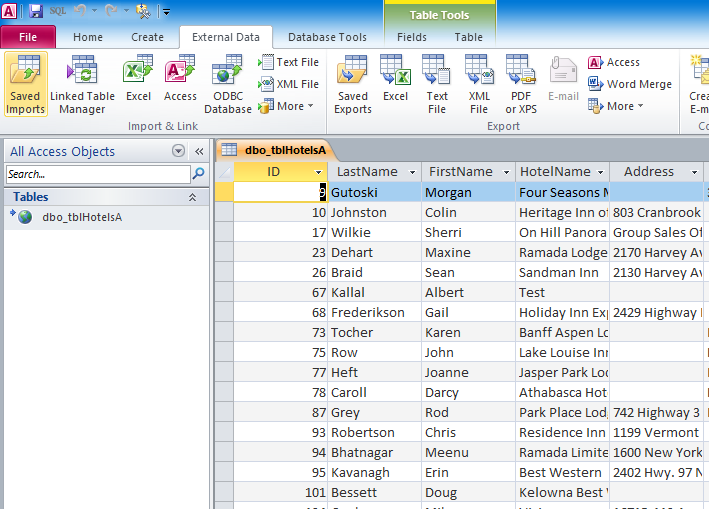
Task: Open the FirstName column dropdown arrow
Action: [506, 172]
